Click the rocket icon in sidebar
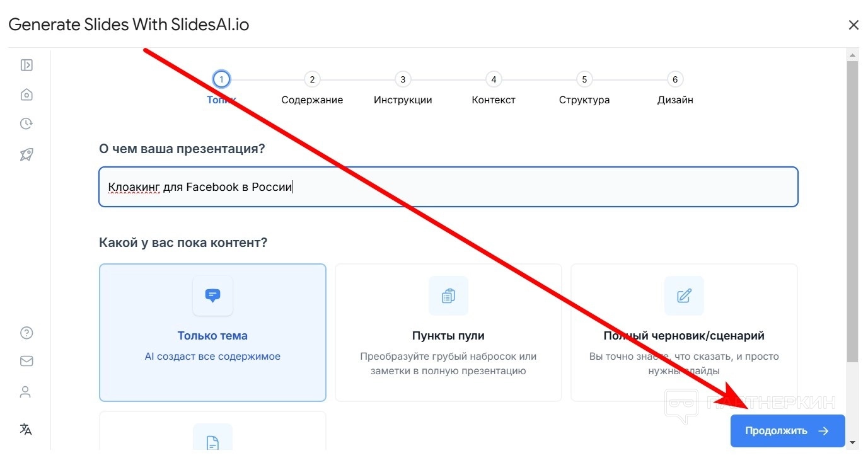 pos(26,154)
